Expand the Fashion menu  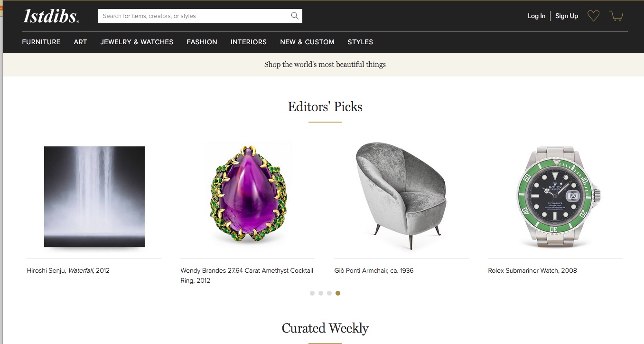point(202,42)
